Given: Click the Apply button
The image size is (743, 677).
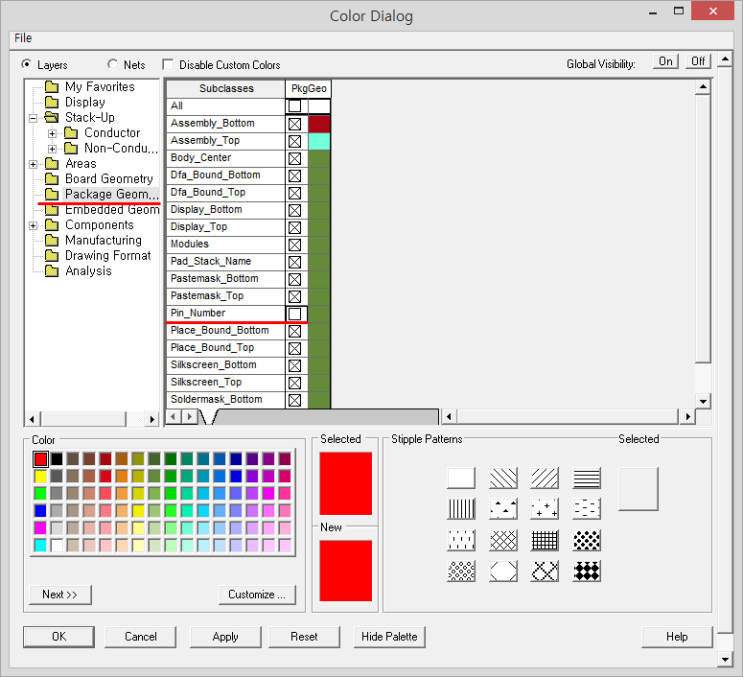Looking at the screenshot, I should click(225, 636).
